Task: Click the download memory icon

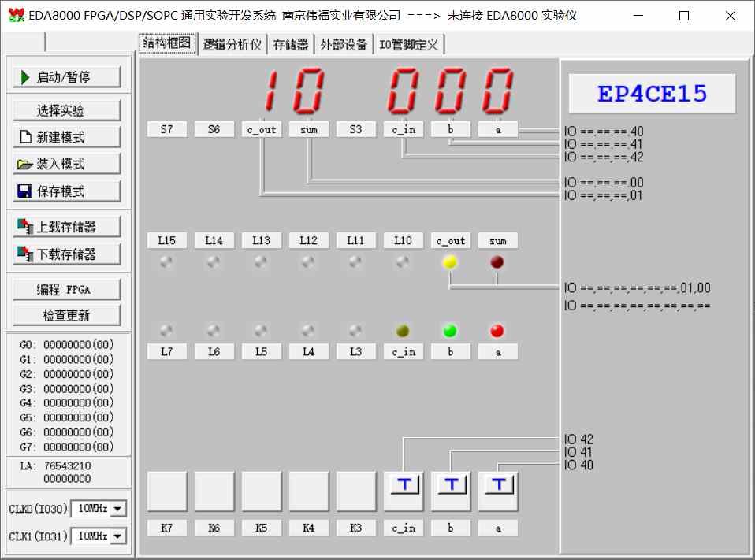Action: pyautogui.click(x=25, y=254)
